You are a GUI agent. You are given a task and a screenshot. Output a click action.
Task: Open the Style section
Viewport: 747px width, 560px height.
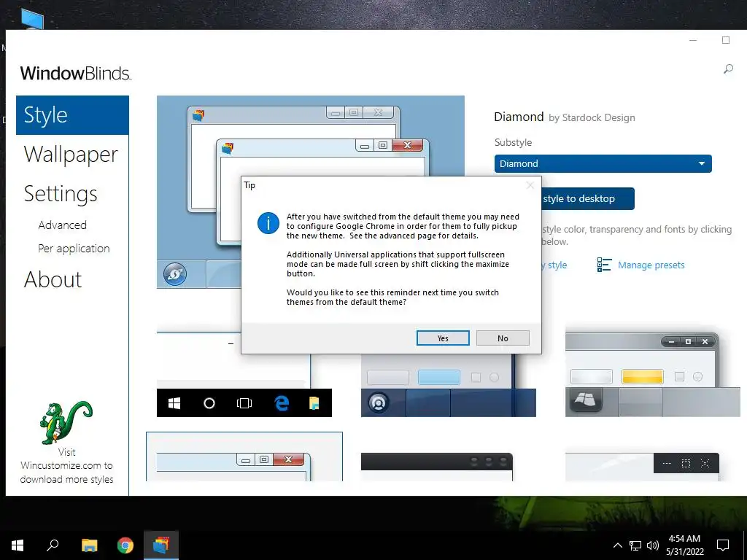(72, 115)
